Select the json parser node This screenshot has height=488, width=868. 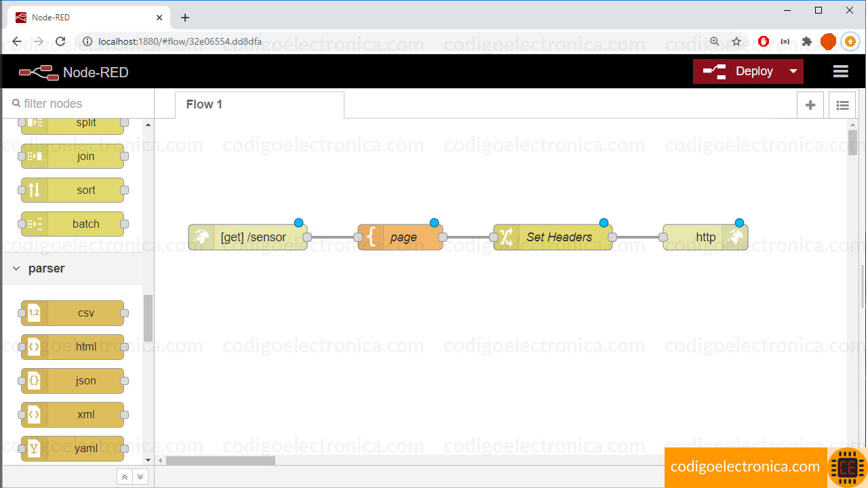point(73,381)
